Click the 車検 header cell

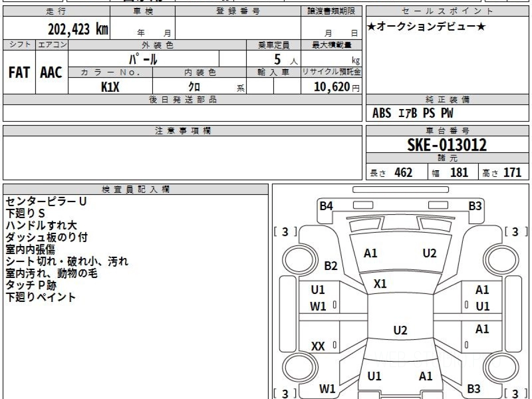pos(143,12)
